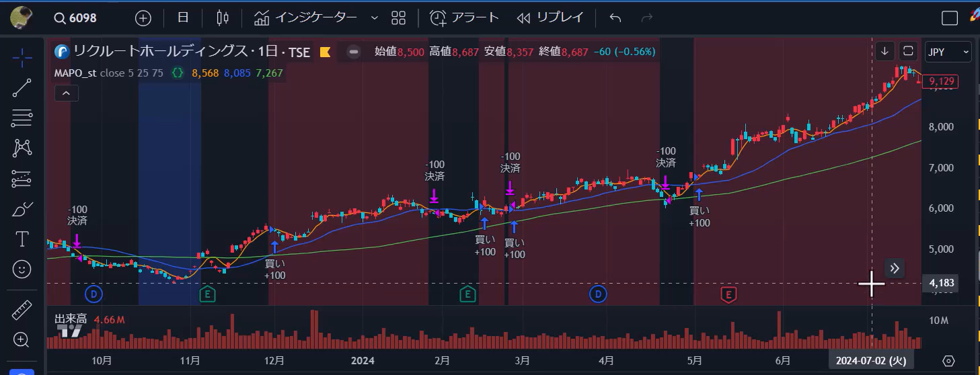Select the crosshair cursor tool
This screenshot has width=980, height=375.
pos(22,58)
